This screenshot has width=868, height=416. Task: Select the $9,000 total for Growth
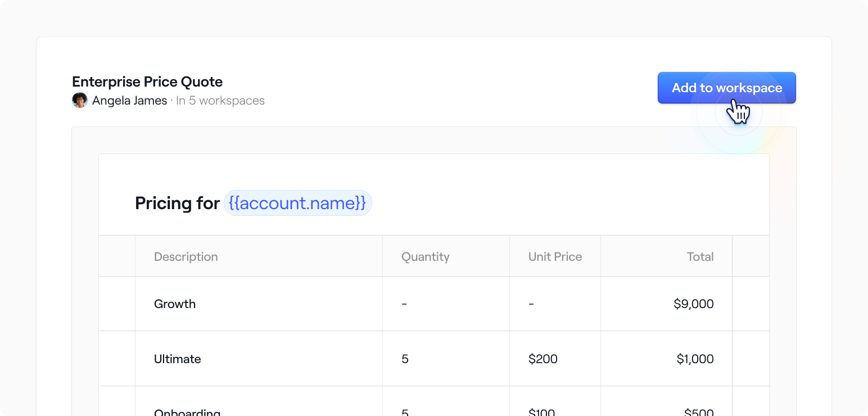click(x=694, y=304)
